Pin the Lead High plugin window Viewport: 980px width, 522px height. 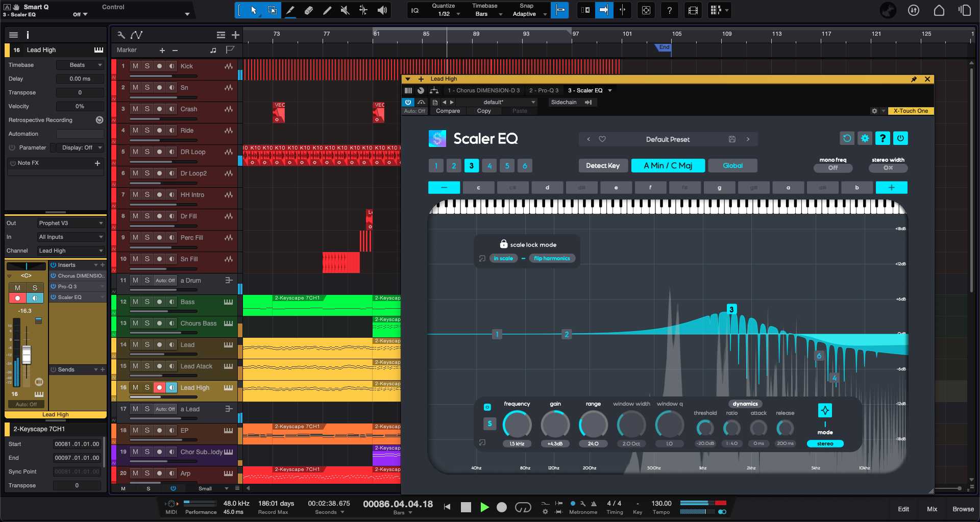point(914,79)
